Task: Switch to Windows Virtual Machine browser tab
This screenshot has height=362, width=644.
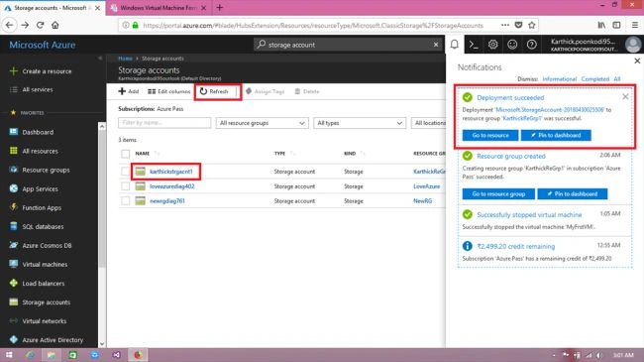Action: tap(159, 8)
